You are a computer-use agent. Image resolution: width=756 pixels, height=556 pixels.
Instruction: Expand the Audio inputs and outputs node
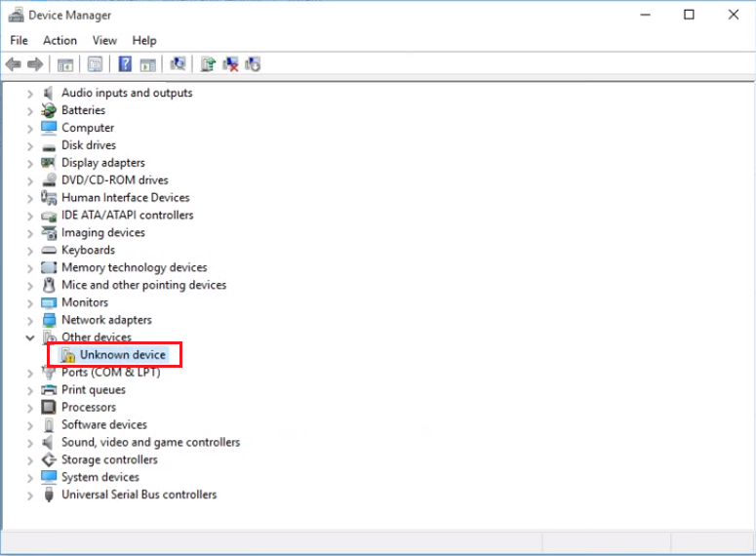coord(30,94)
